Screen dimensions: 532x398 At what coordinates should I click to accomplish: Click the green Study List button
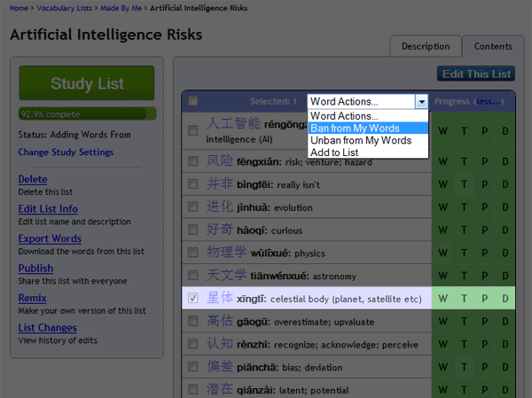click(87, 84)
